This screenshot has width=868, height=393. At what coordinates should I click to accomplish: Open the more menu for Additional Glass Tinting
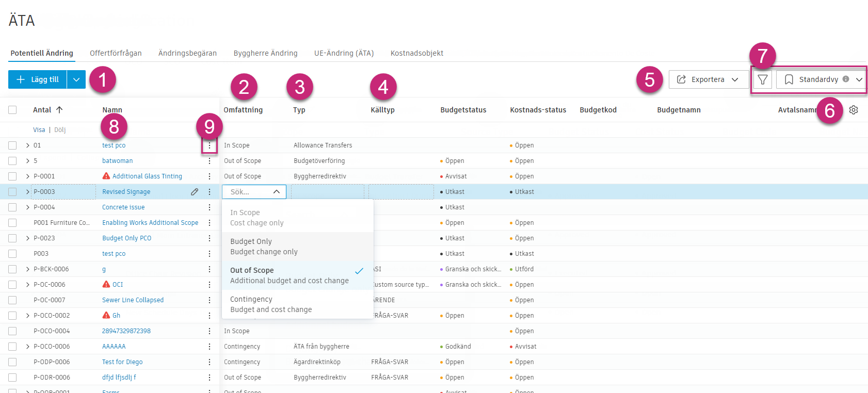(210, 176)
